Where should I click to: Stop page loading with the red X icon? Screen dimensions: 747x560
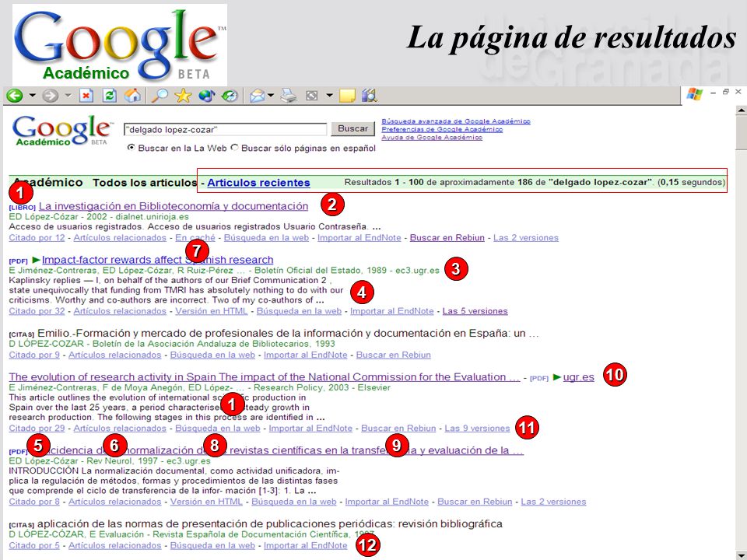(x=86, y=96)
